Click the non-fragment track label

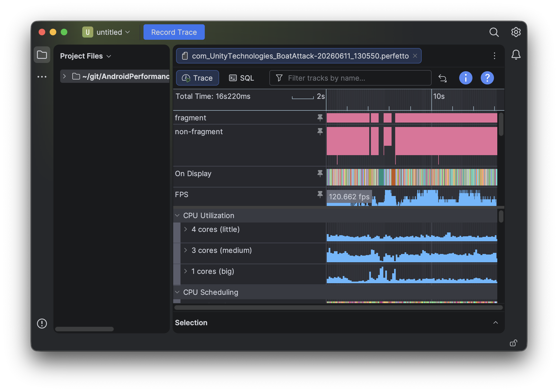[x=199, y=132]
